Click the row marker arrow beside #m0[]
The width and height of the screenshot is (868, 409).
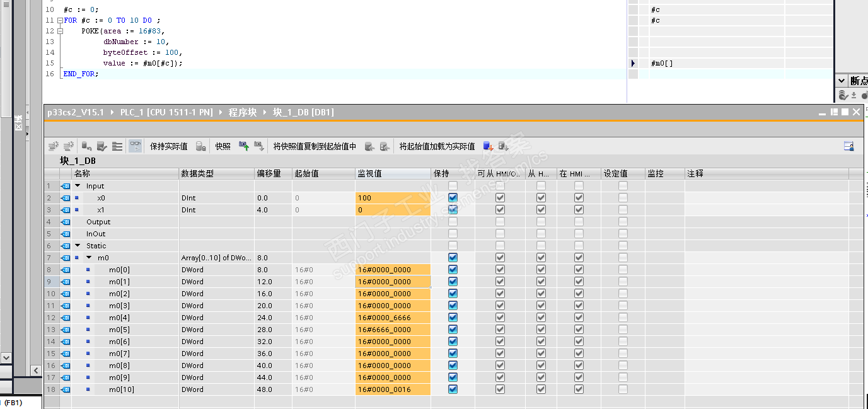pos(633,64)
